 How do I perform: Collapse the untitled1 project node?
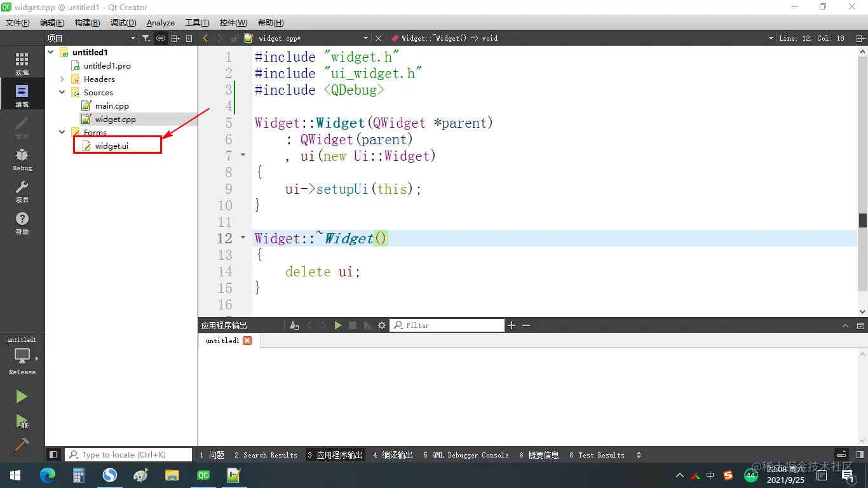(51, 53)
